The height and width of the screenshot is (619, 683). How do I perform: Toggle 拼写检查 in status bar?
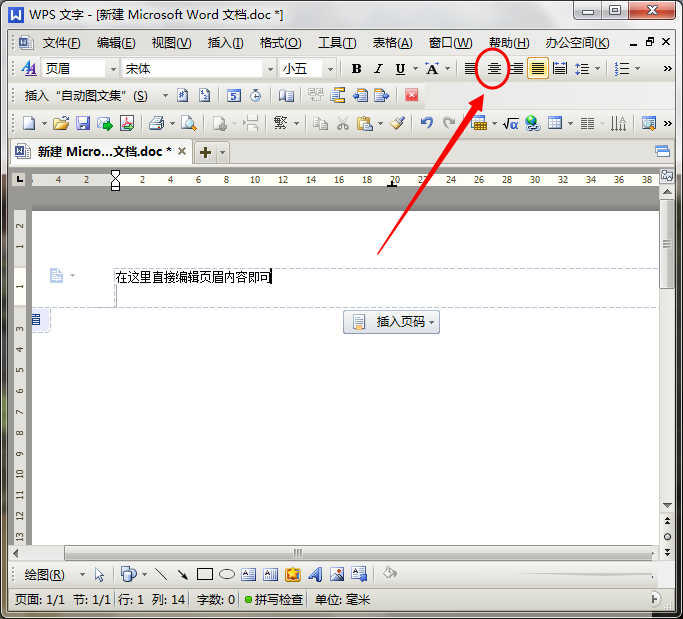click(274, 600)
